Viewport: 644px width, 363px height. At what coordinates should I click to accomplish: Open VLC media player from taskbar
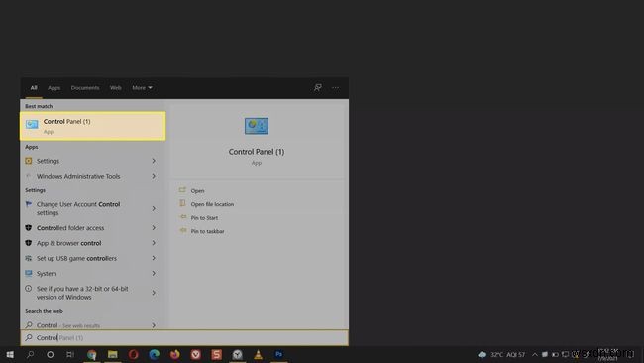258,354
